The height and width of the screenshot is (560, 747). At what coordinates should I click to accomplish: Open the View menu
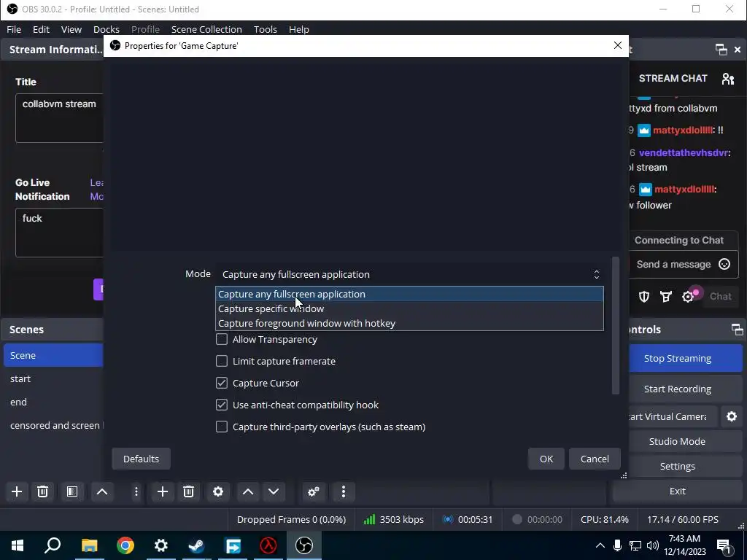(71, 29)
